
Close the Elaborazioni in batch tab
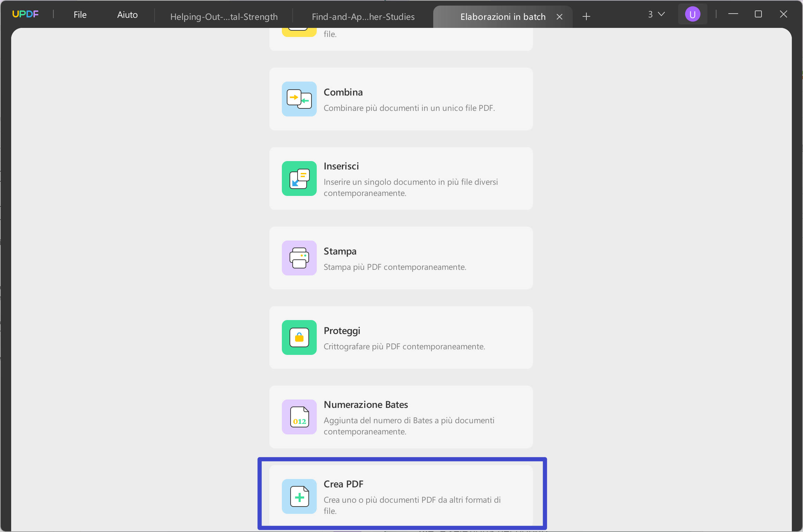[x=560, y=17]
